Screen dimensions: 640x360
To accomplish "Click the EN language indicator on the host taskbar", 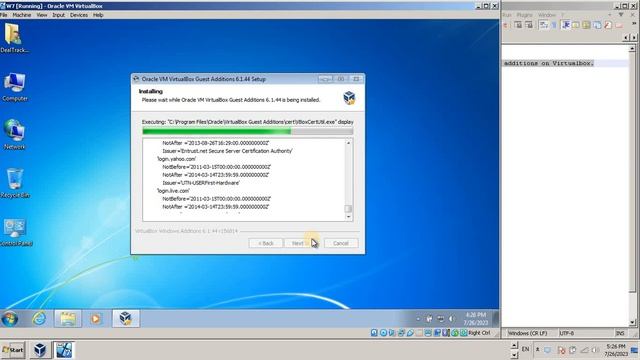I will tap(525, 349).
